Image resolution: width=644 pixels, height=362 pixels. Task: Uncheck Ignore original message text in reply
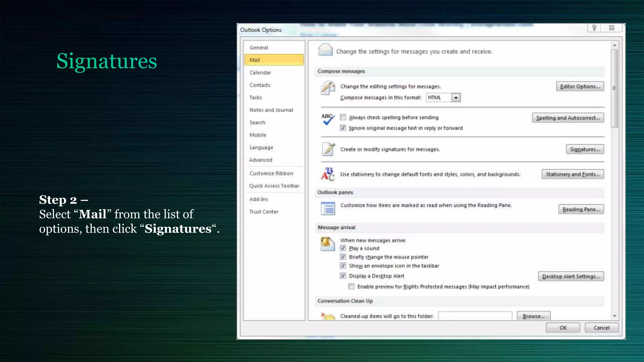[343, 128]
